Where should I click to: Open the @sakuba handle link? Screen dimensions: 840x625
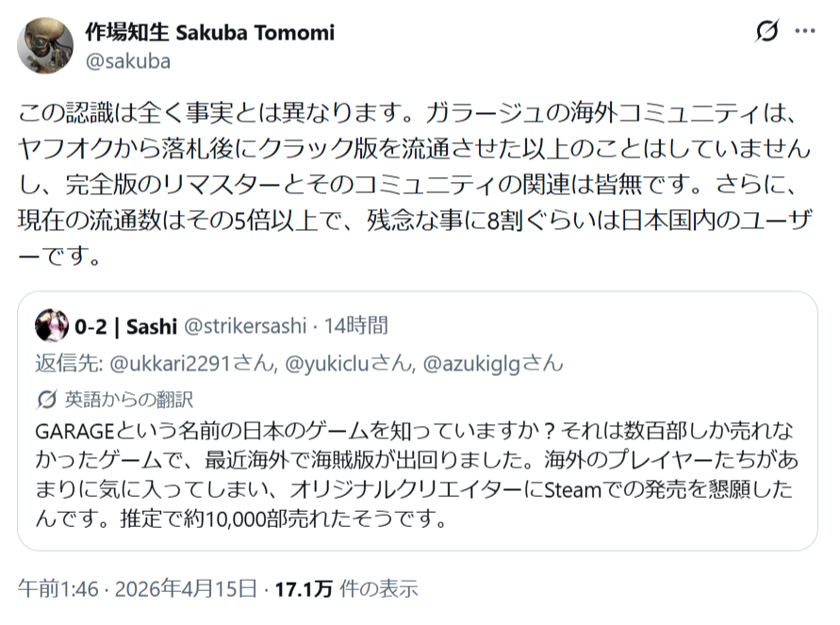[128, 61]
